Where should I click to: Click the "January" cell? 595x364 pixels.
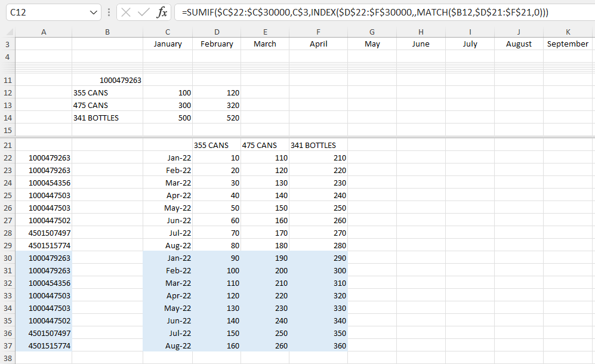tap(168, 44)
